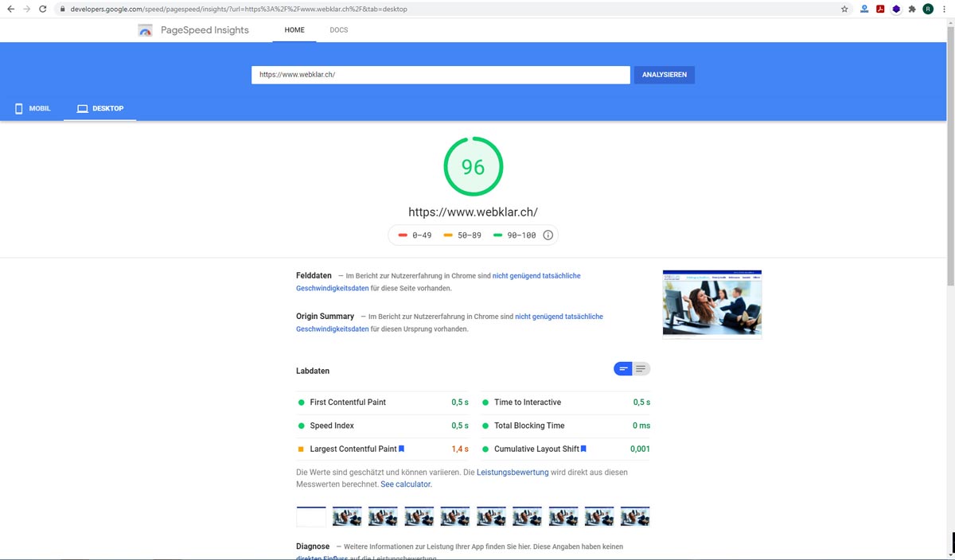
Task: Click the URL field containing https://www.webklar.ch/
Action: tap(441, 75)
